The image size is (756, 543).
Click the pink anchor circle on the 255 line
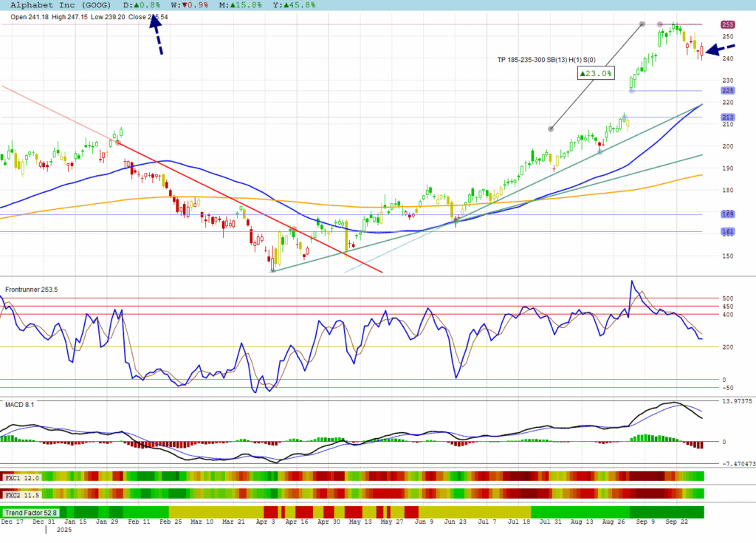(x=660, y=24)
